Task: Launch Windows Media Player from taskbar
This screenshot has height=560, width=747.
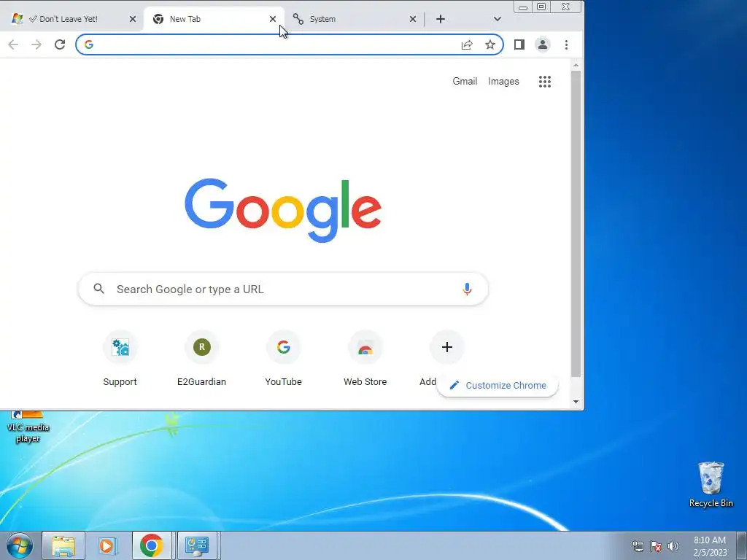Action: [x=108, y=545]
